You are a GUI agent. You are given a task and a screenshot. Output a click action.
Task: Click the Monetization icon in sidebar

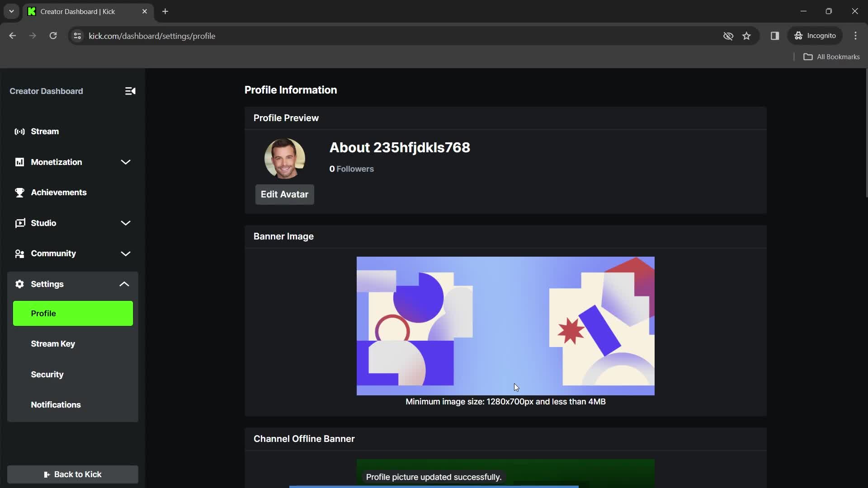pyautogui.click(x=19, y=162)
